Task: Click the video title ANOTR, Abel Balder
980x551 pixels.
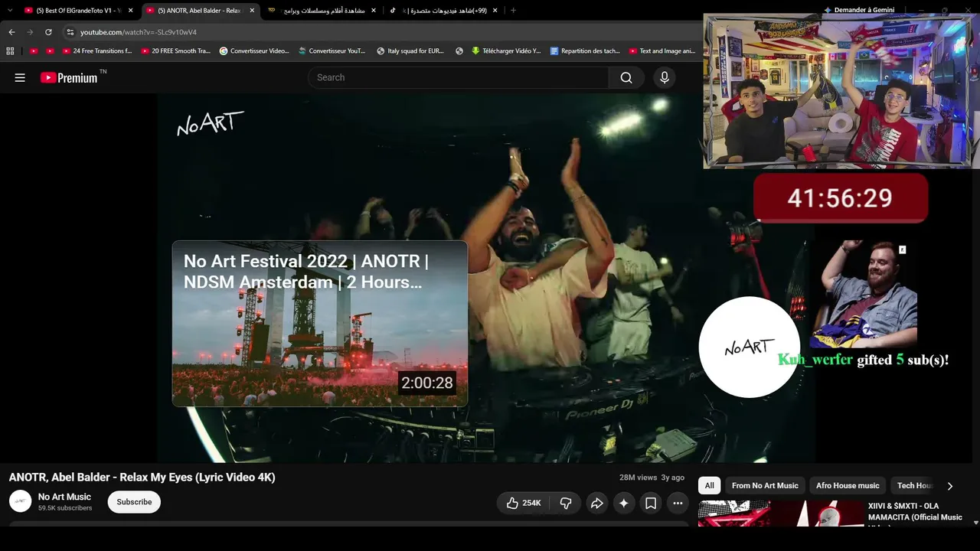Action: click(x=142, y=478)
